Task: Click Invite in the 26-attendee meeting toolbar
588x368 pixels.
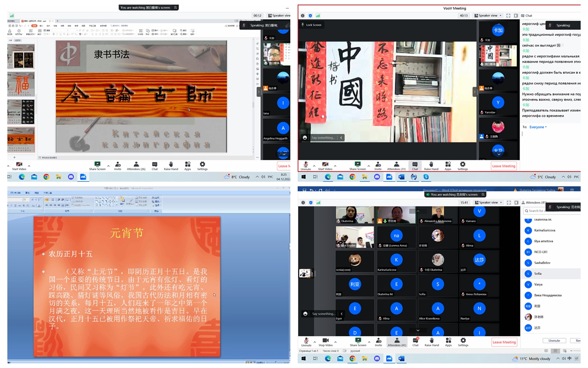Action: tap(118, 165)
